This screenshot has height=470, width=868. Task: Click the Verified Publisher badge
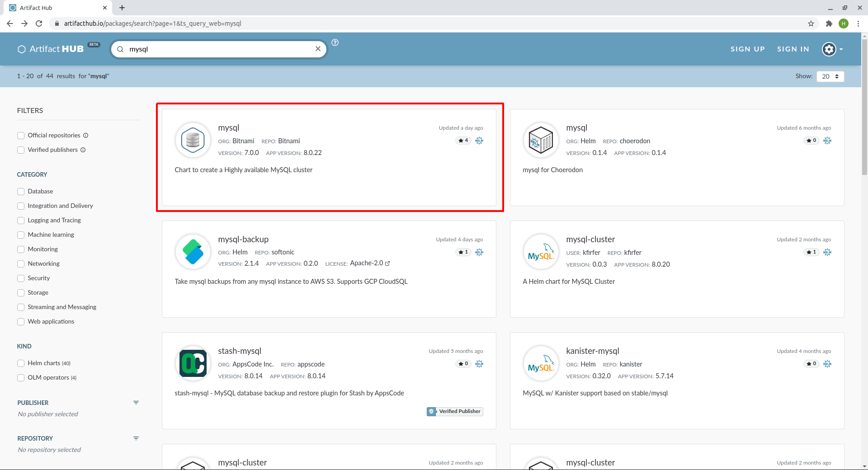[455, 411]
